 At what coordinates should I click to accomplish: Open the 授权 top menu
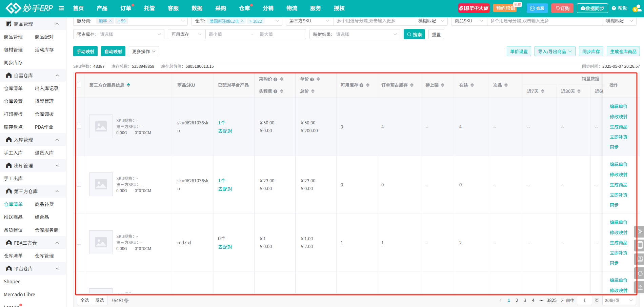(339, 8)
